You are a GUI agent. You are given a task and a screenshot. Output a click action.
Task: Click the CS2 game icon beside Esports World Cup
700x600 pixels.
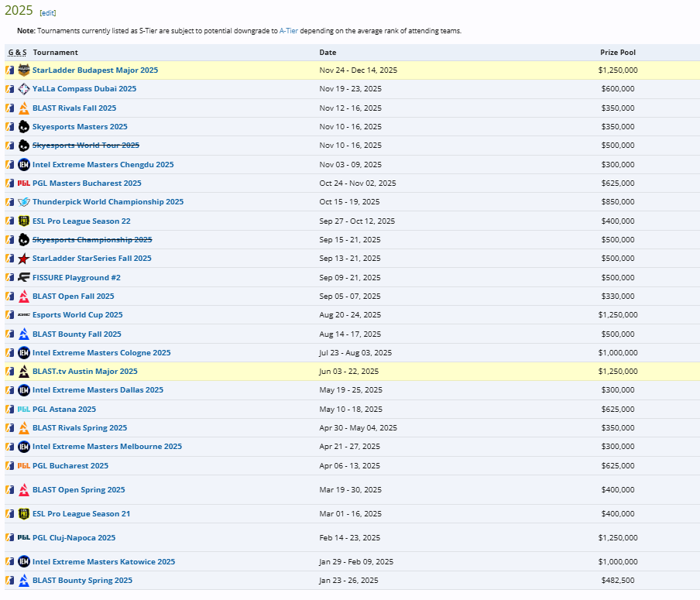[10, 315]
